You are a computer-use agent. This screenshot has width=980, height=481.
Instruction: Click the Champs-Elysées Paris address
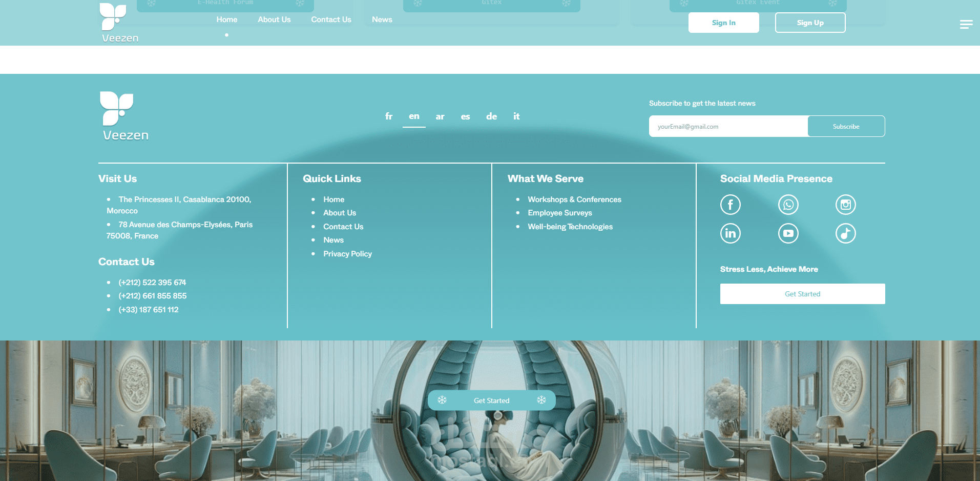tap(179, 230)
